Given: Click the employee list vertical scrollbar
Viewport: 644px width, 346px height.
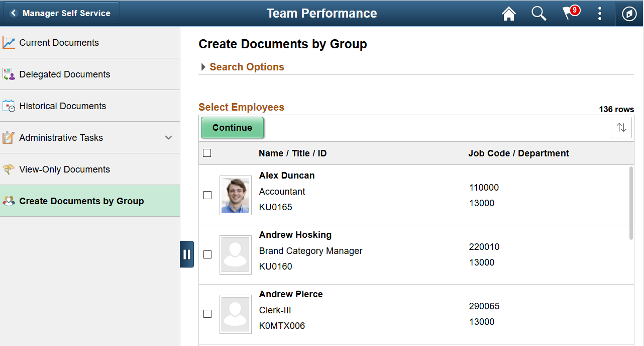Looking at the screenshot, I should [631, 203].
